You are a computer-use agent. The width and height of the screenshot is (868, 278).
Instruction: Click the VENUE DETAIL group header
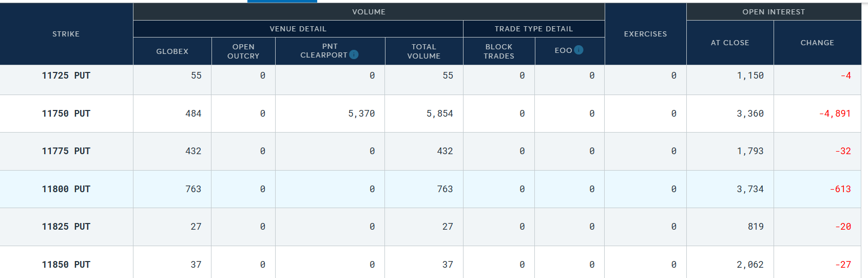pos(298,29)
